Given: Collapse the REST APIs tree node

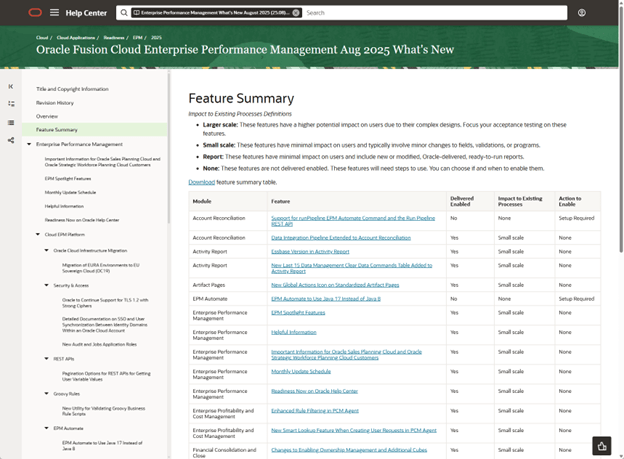Looking at the screenshot, I should tap(47, 358).
